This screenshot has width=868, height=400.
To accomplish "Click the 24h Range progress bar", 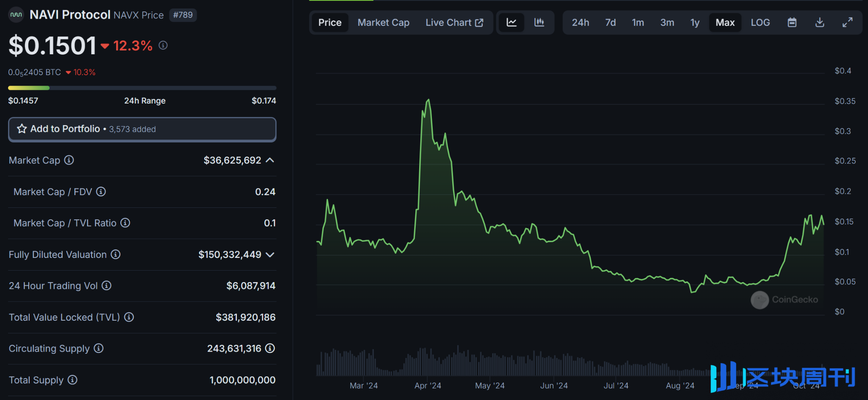I will [142, 88].
